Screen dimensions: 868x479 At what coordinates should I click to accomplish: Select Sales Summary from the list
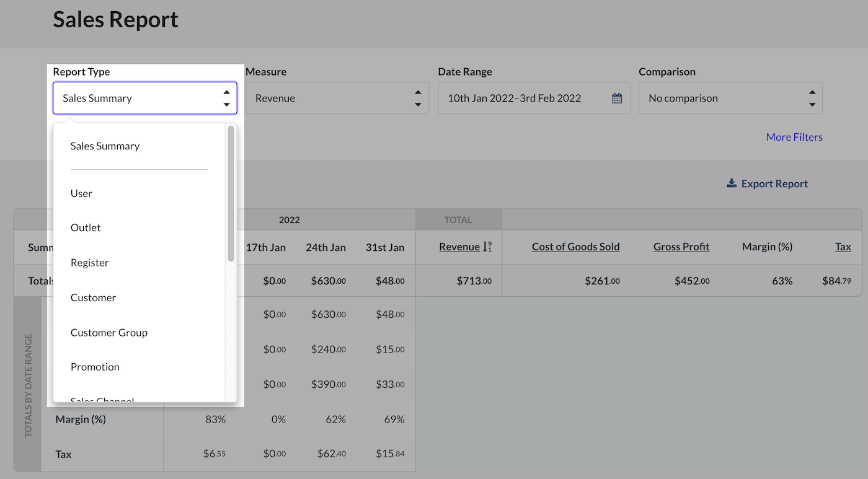click(105, 146)
